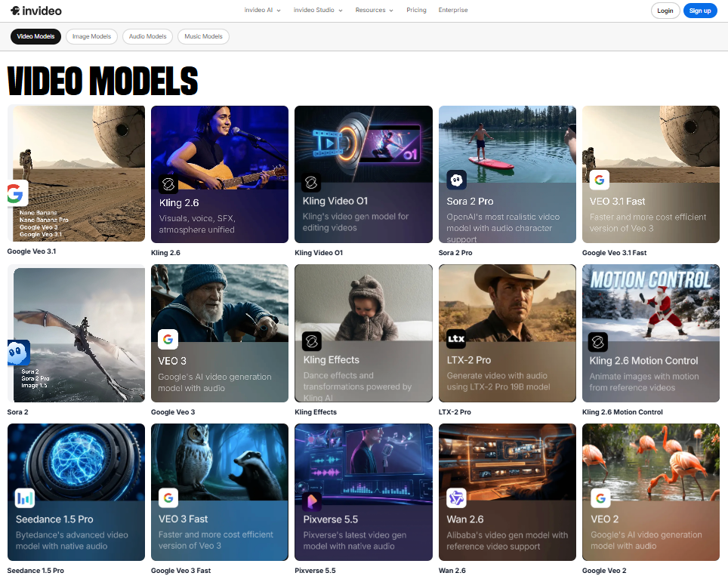The width and height of the screenshot is (728, 576).
Task: Switch to the Music Models tab
Action: point(203,37)
